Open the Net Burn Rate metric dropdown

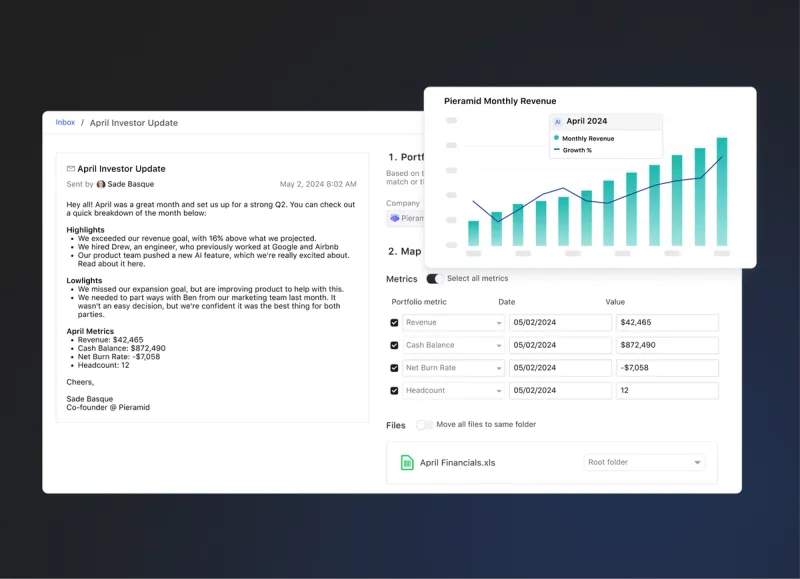[500, 368]
